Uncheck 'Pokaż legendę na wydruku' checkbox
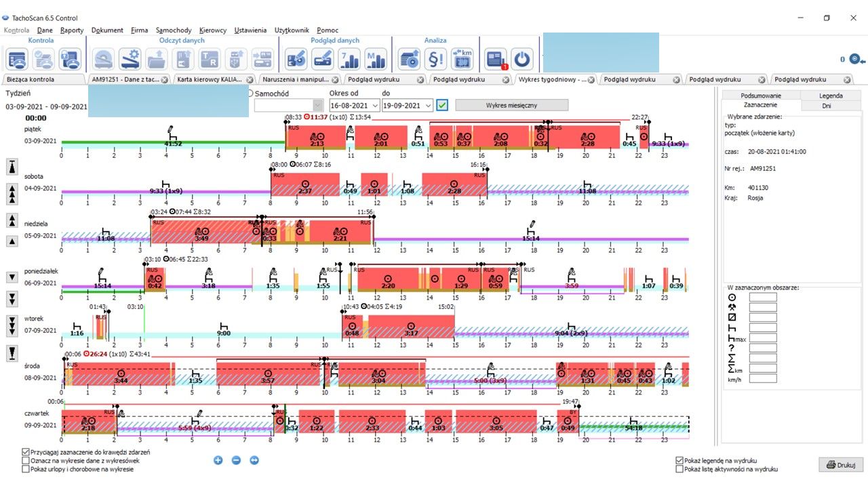 (679, 460)
